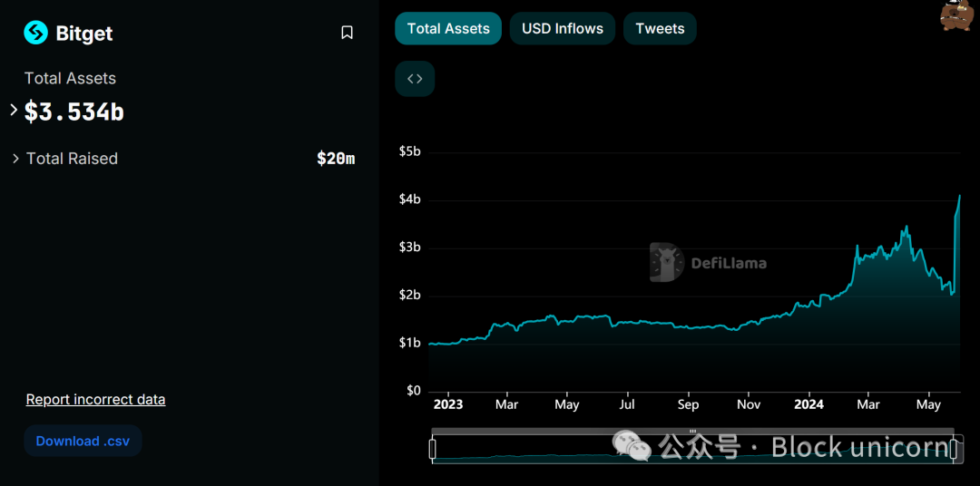The image size is (980, 486).
Task: Open the Report incorrect data link
Action: [95, 399]
